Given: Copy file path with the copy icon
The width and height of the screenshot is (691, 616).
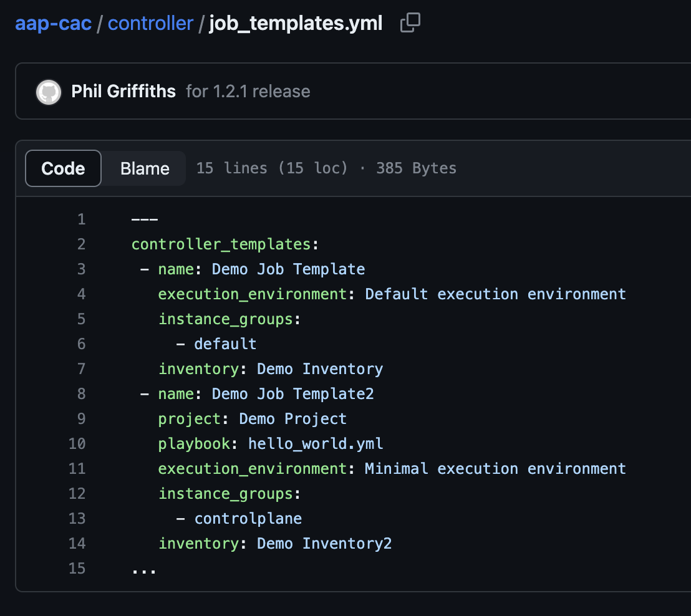Looking at the screenshot, I should click(x=410, y=23).
